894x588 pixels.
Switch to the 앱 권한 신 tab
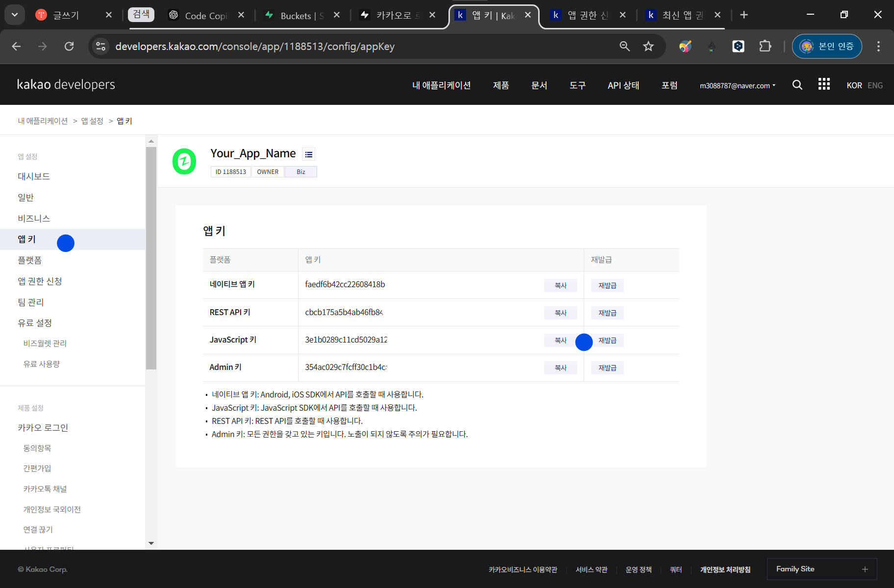587,15
